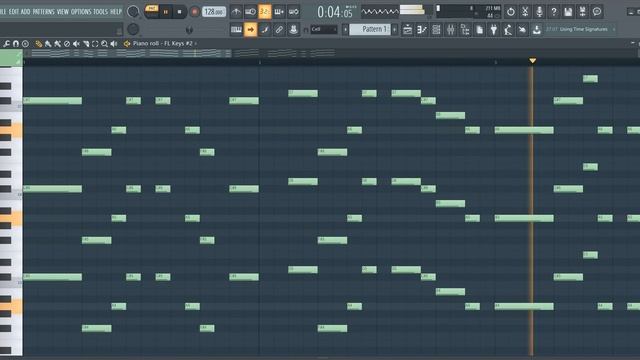Toggle the 3-2-1 recording countdown
The height and width of the screenshot is (360, 640).
[264, 12]
